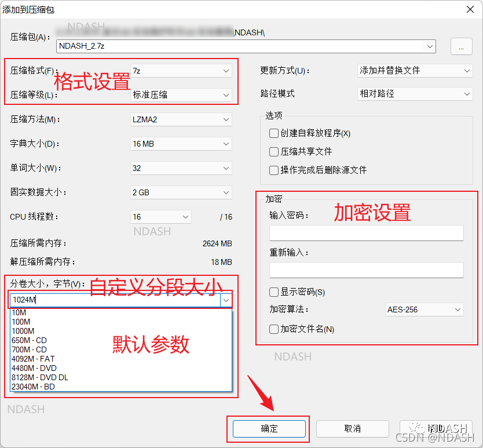Open the update mode dropdown
The image size is (483, 448).
point(415,71)
